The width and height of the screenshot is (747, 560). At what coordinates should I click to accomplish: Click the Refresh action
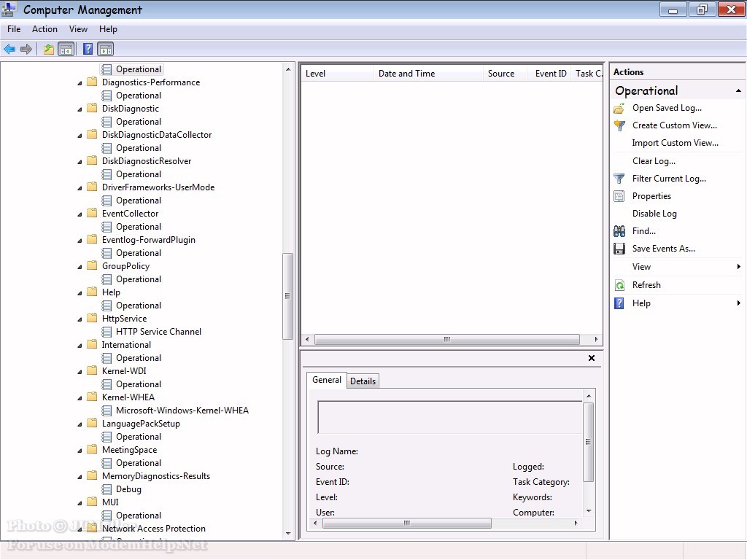tap(646, 285)
